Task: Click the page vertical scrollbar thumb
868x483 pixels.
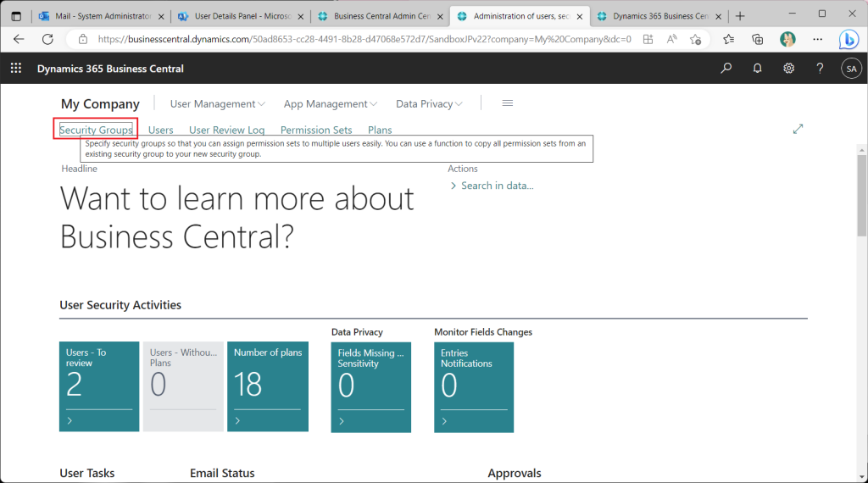Action: point(861,195)
